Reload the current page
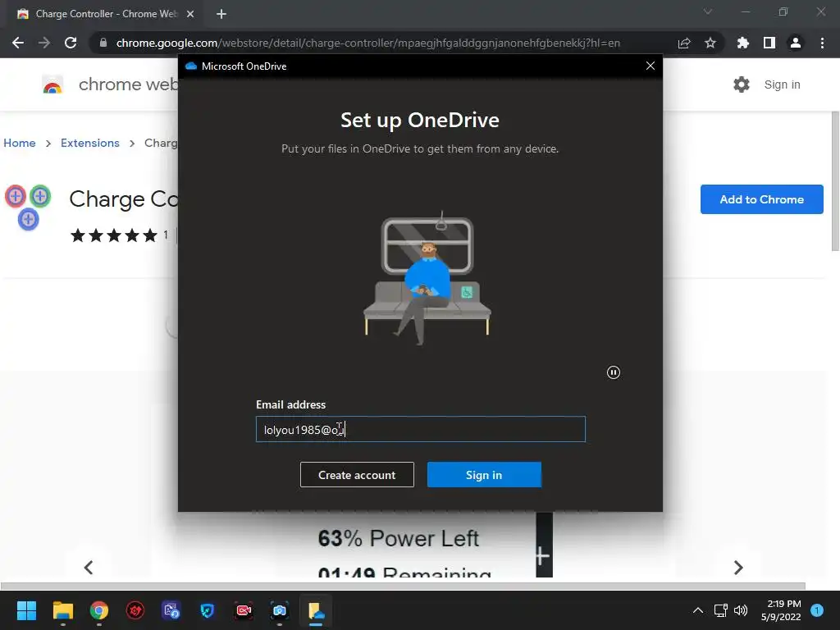Image resolution: width=840 pixels, height=630 pixels. [71, 43]
